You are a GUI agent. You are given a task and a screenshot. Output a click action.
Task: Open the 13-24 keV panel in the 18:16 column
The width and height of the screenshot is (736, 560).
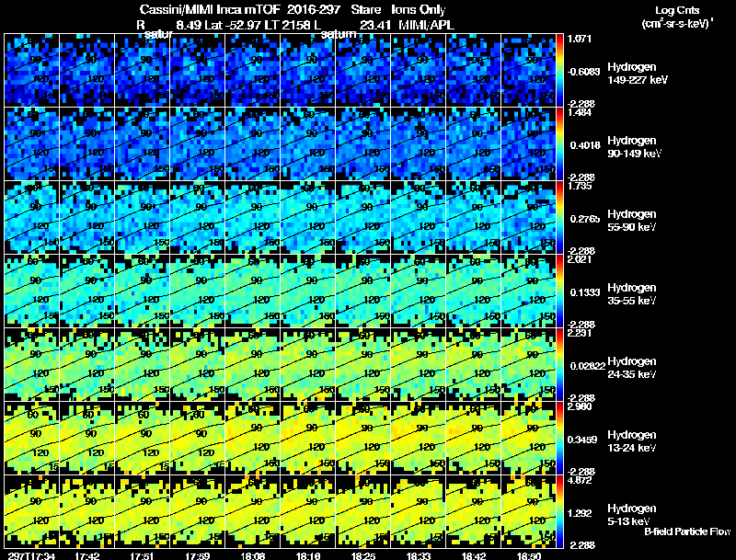tap(308, 438)
